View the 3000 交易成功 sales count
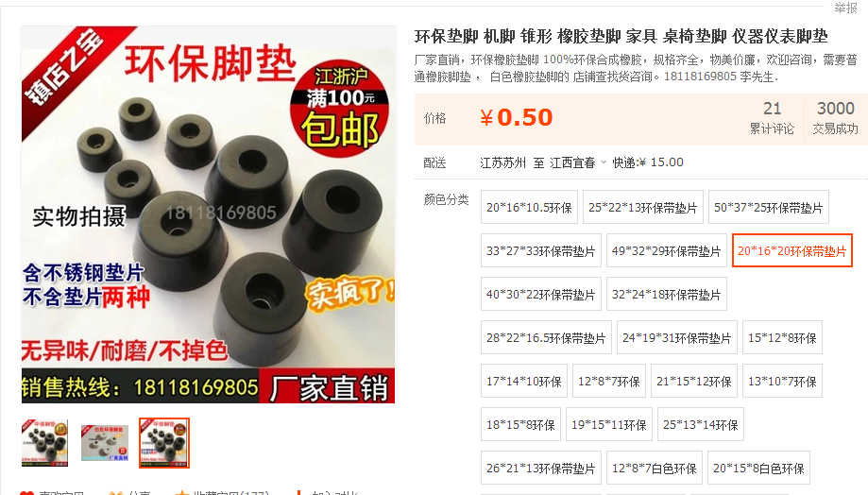The width and height of the screenshot is (868, 495). coord(835,117)
